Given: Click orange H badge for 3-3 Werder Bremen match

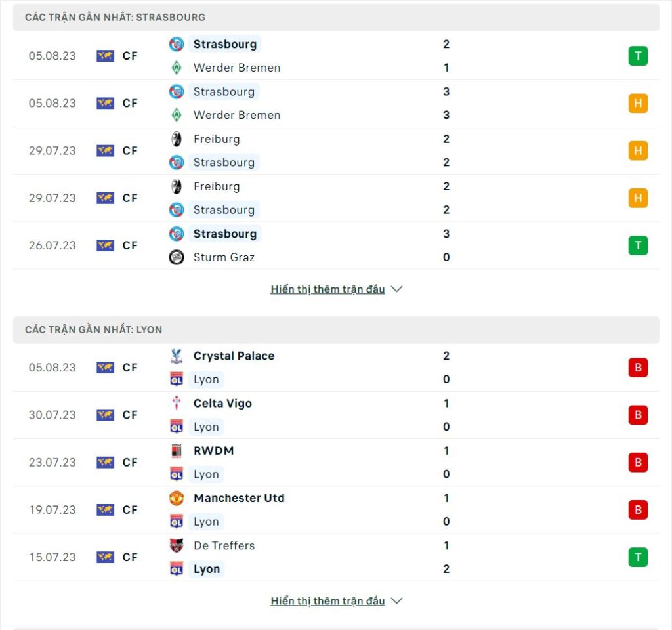Looking at the screenshot, I should pyautogui.click(x=638, y=103).
